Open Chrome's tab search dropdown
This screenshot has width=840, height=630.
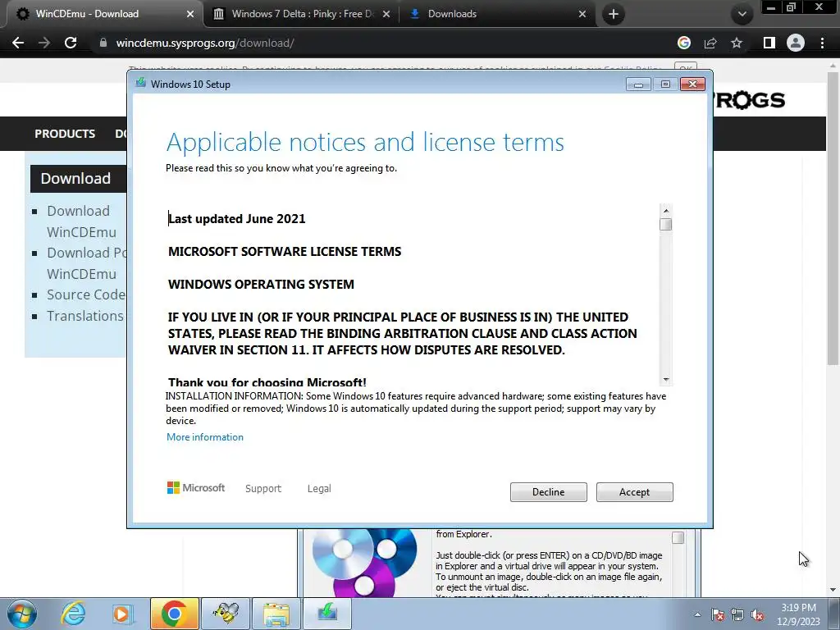[742, 14]
